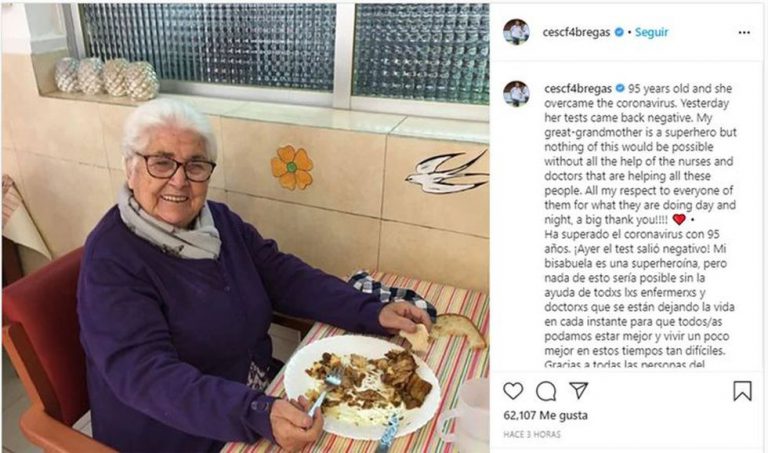
Task: Save post with the bookmark icon
Action: pyautogui.click(x=743, y=391)
